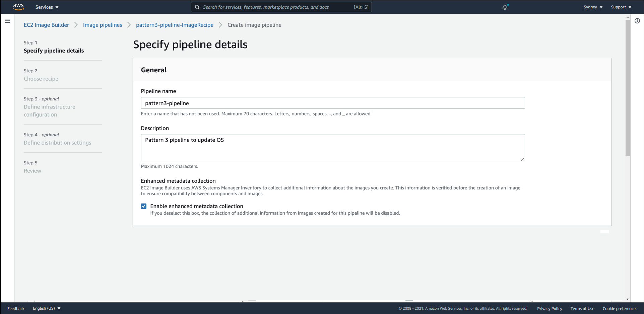Open the English (US) language dropdown
The width and height of the screenshot is (644, 314).
[46, 308]
